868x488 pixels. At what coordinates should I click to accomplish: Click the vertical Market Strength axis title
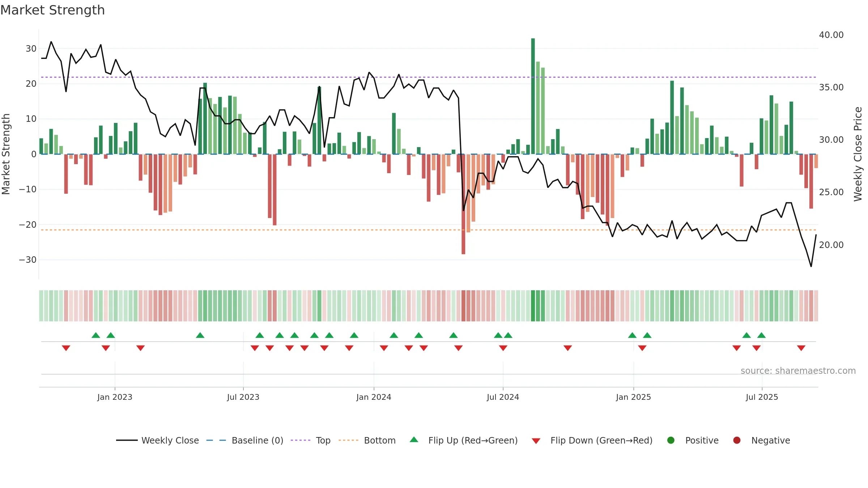[x=6, y=154]
